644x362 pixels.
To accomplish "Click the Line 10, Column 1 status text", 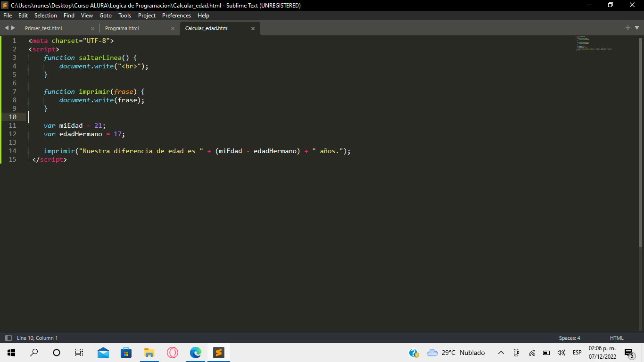I will [x=37, y=338].
